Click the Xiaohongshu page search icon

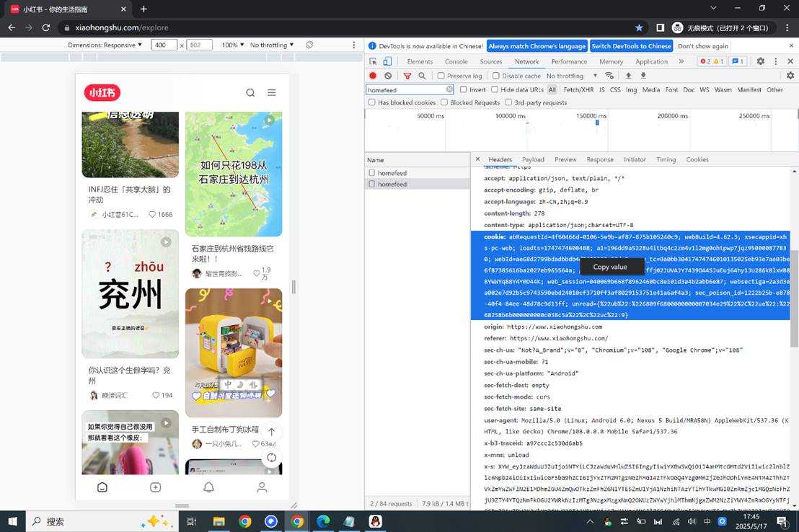(250, 93)
